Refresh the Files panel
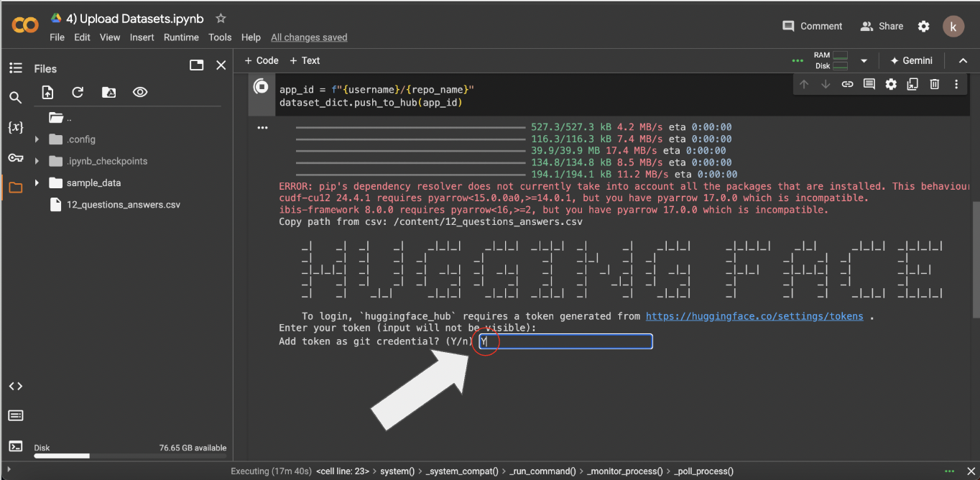Viewport: 980px width, 480px height. [78, 92]
